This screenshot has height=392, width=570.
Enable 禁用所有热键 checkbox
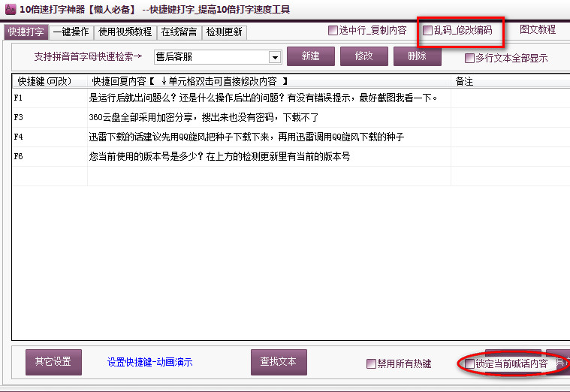tap(371, 363)
